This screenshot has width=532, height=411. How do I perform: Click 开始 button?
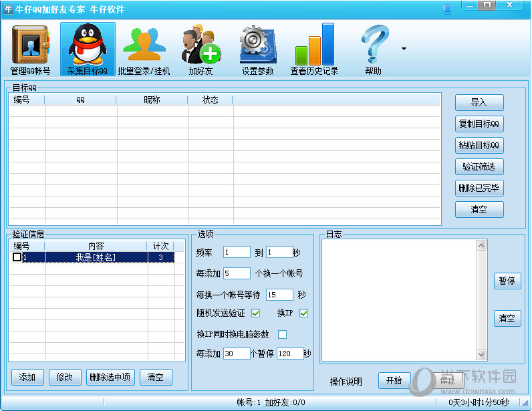tap(394, 380)
